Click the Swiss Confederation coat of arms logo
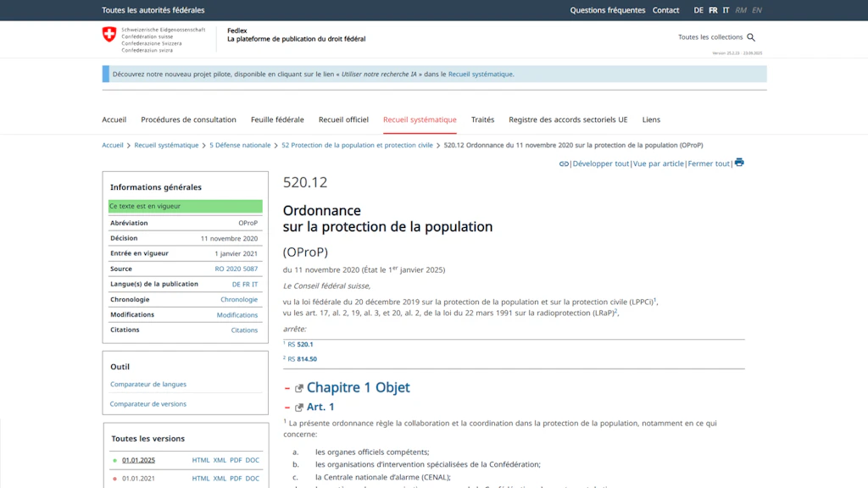This screenshot has height=488, width=868. 109,34
